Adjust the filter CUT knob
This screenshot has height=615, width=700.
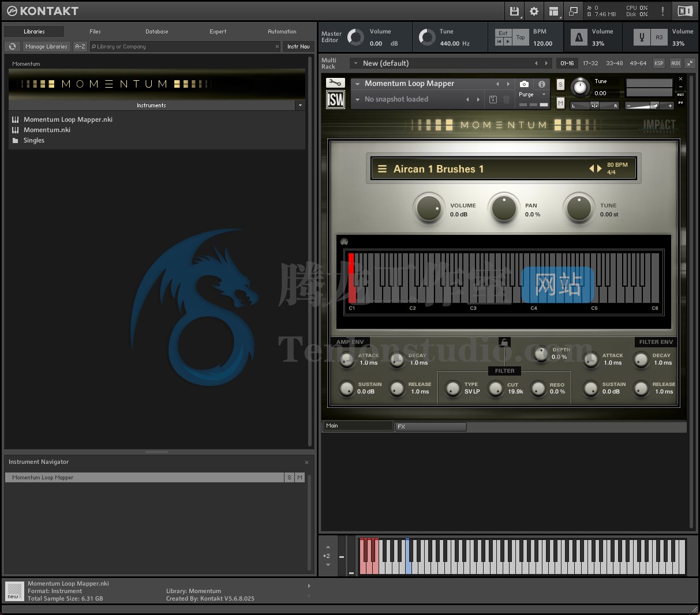point(496,389)
